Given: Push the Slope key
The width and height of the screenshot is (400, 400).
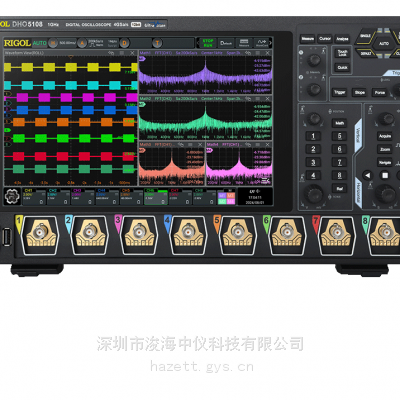Looking at the screenshot, I should coord(360,92).
